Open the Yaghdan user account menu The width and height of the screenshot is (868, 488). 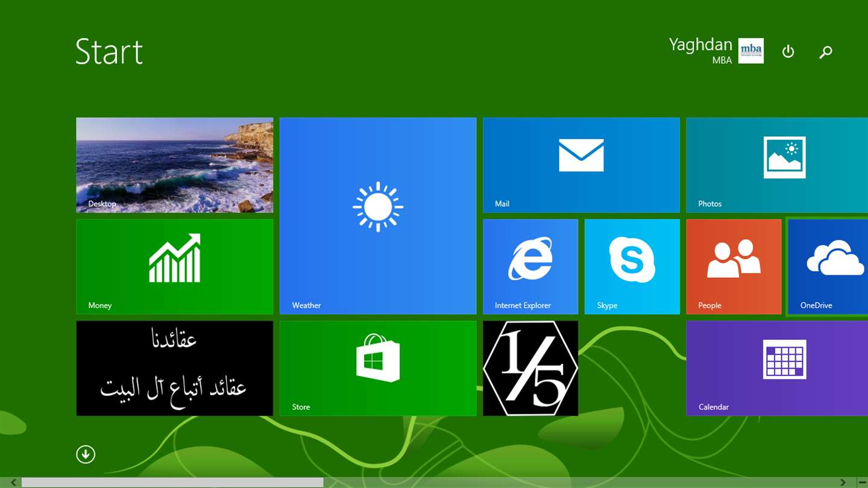tap(700, 51)
